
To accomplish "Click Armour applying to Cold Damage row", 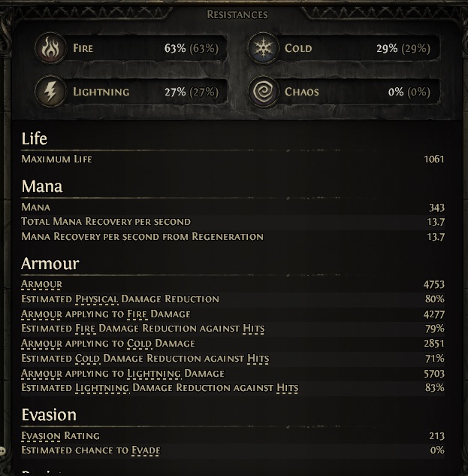I will (233, 344).
